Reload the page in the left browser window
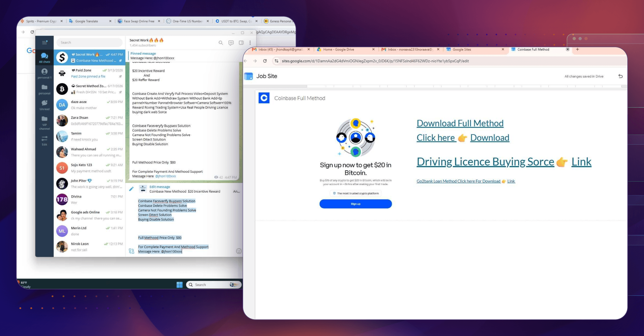 (x=32, y=32)
